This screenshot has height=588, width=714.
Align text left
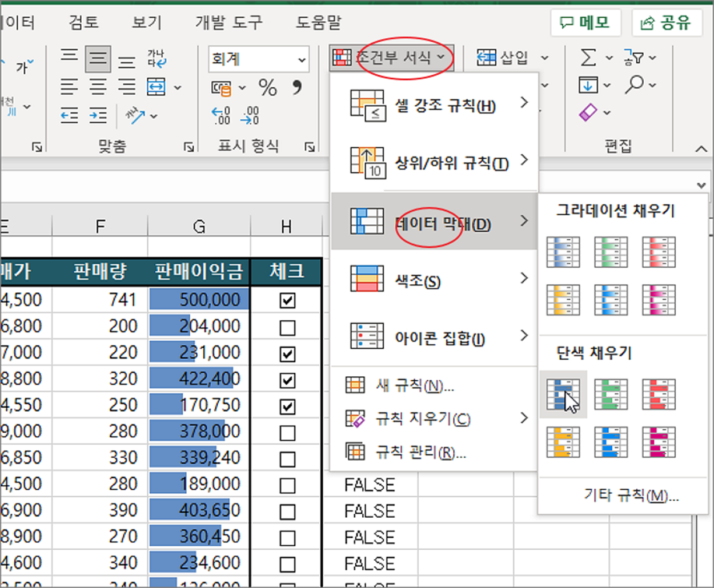tap(70, 87)
